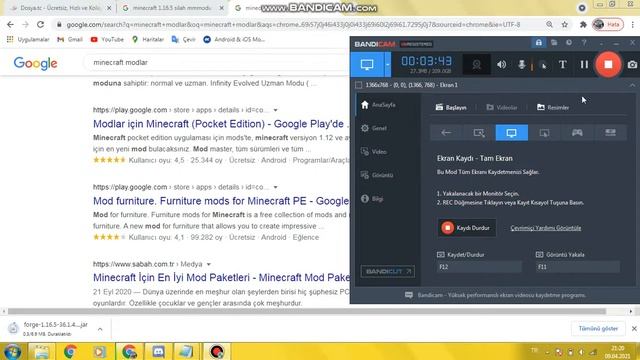Stop recording with the red round button
Screen dimensions: 640x360
608,64
